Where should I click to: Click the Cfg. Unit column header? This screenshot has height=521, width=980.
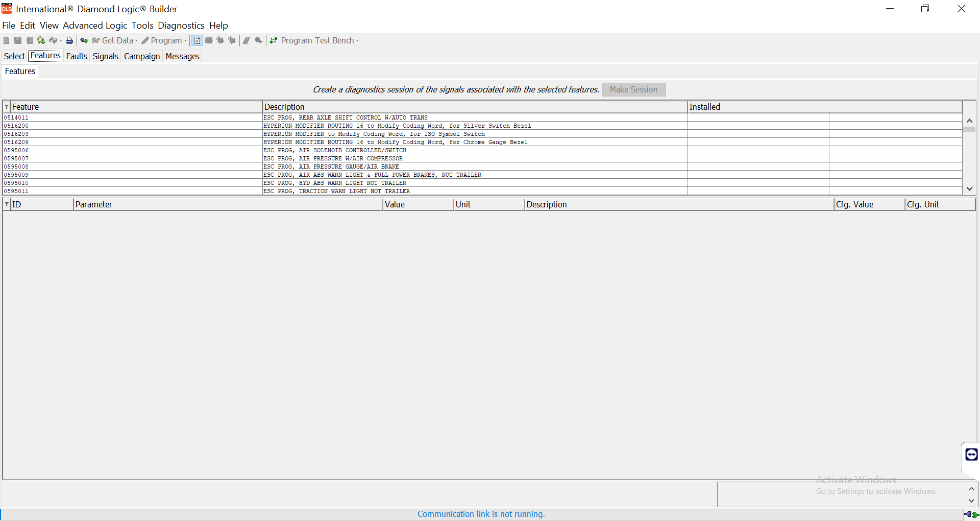click(x=940, y=204)
